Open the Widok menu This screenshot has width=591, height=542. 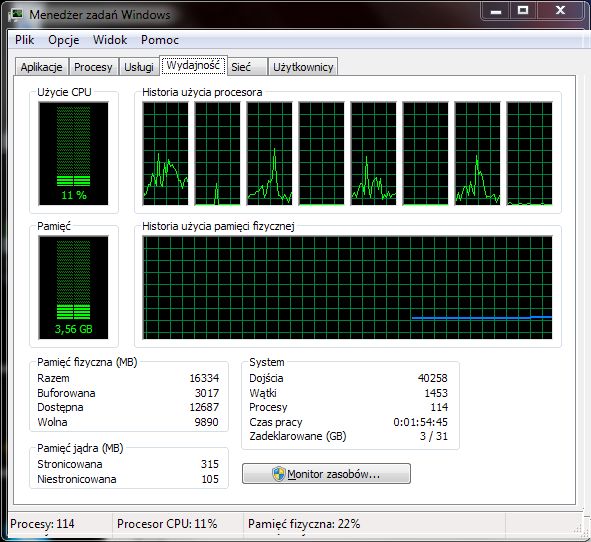click(x=110, y=40)
